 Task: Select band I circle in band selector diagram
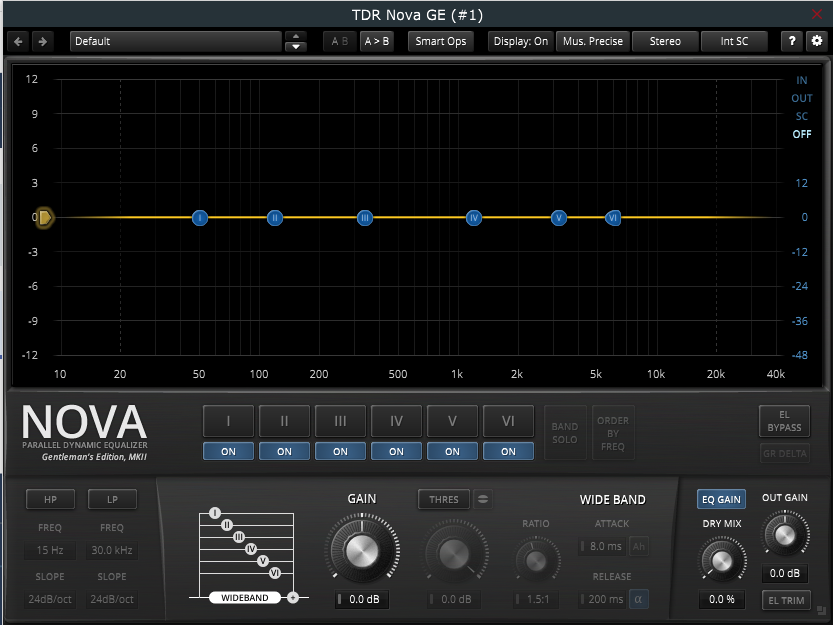(x=215, y=513)
